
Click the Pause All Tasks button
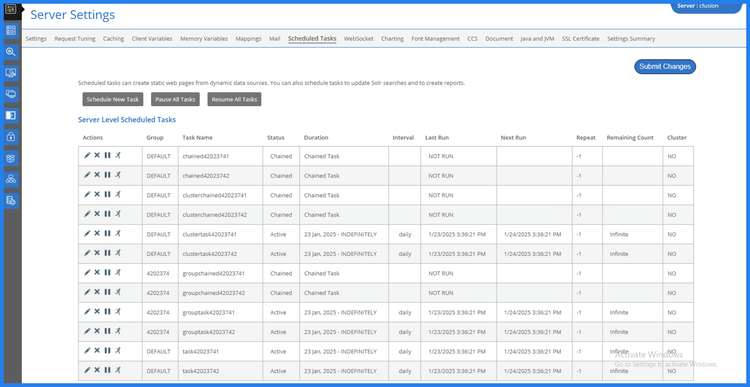click(x=176, y=100)
